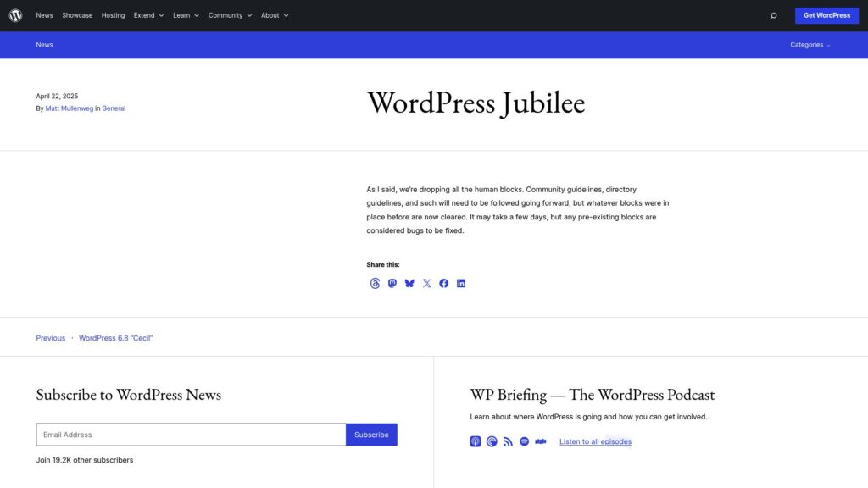Open the last podcast platform icon before Listen link
Screen dimensions: 868x488
coord(540,441)
